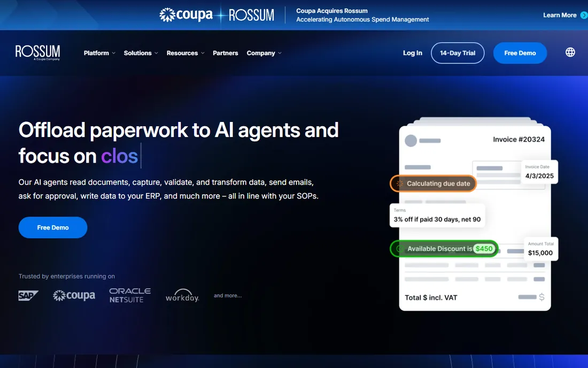Click 'Trusted by enterprises running on' text

(67, 276)
